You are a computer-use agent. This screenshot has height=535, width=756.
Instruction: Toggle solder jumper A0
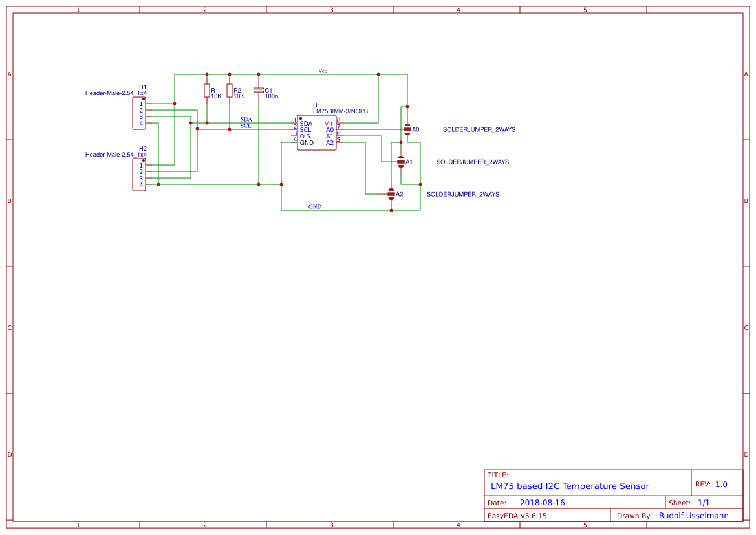pyautogui.click(x=407, y=129)
